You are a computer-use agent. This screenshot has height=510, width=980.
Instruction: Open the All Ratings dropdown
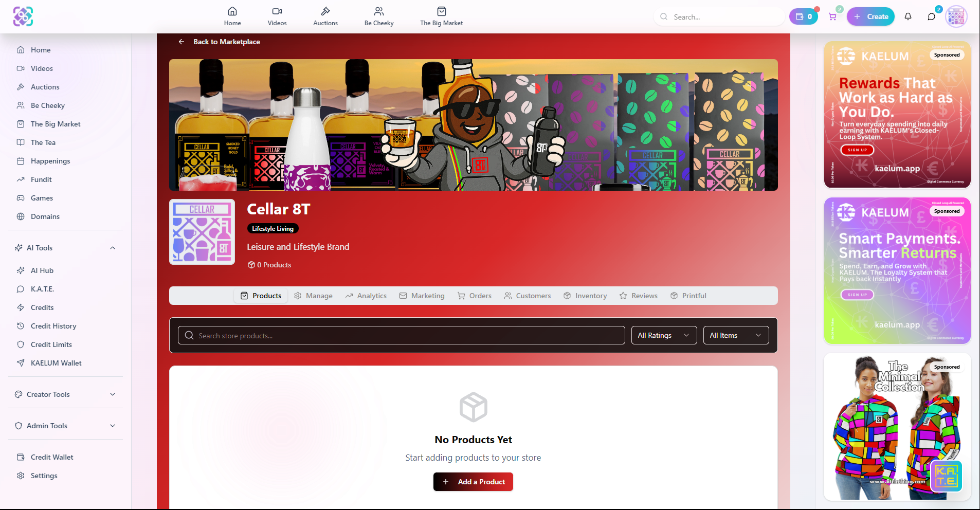(x=664, y=335)
